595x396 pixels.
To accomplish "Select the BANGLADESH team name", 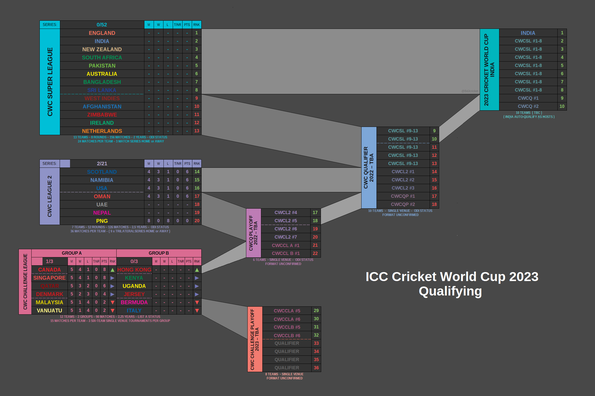I will click(x=102, y=82).
